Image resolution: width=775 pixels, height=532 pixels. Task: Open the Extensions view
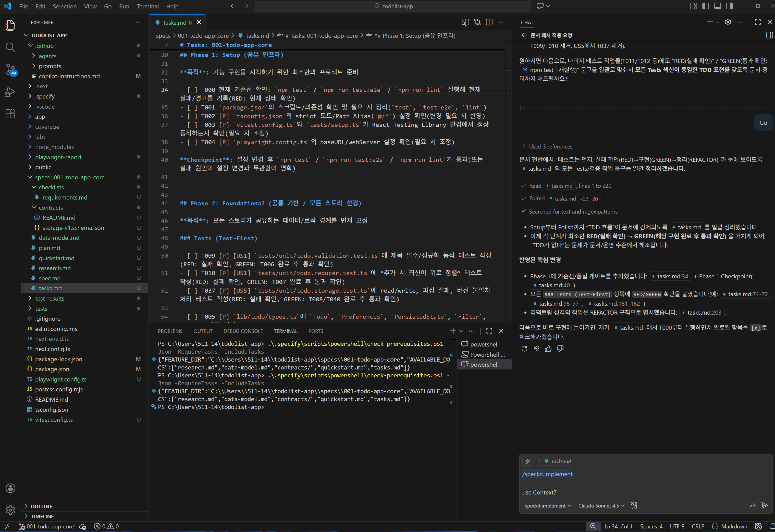coord(10,114)
